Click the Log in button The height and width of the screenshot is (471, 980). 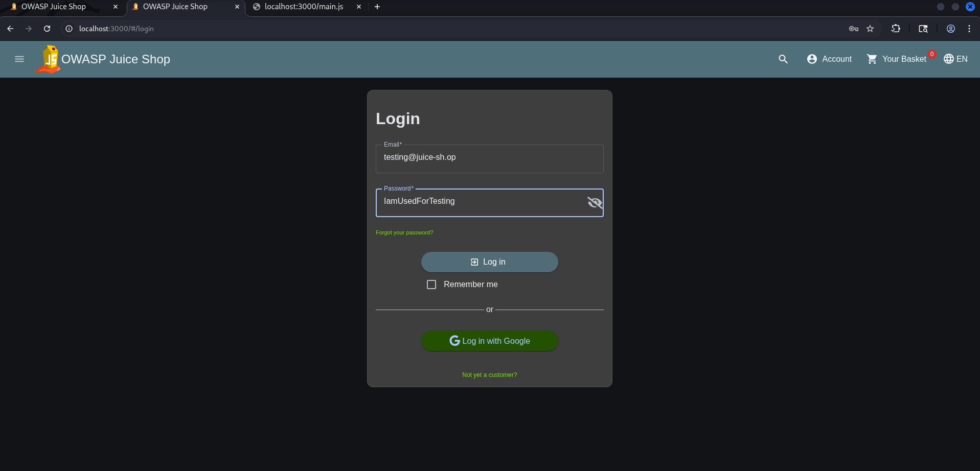click(490, 262)
